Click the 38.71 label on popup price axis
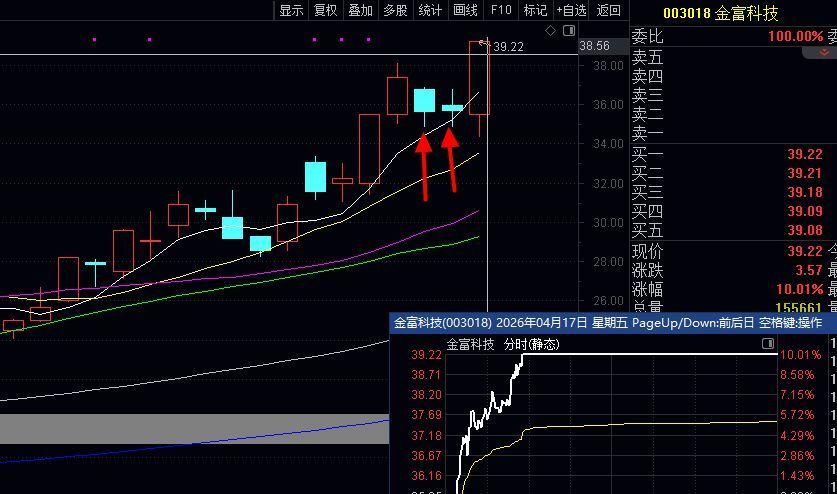837x494 pixels. (x=427, y=375)
